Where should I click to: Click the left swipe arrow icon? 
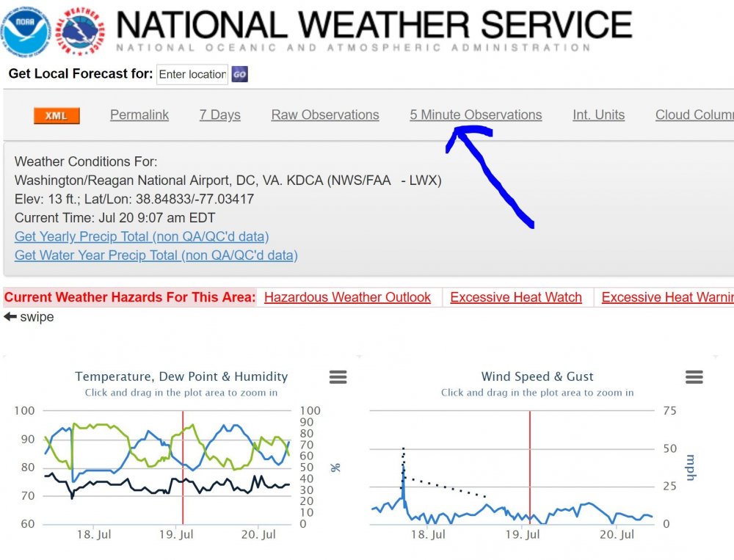(x=10, y=317)
